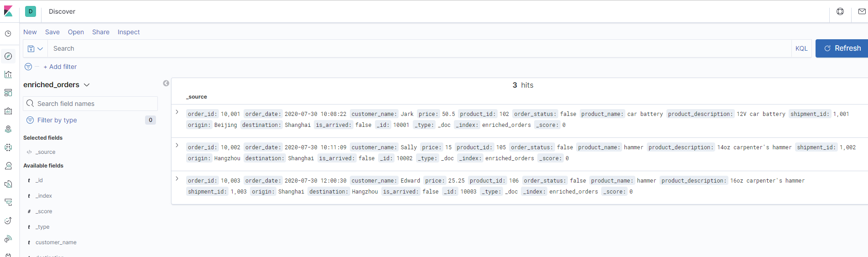Click order_date 2020-07-30 10:11:09
868x257 pixels.
pyautogui.click(x=316, y=147)
